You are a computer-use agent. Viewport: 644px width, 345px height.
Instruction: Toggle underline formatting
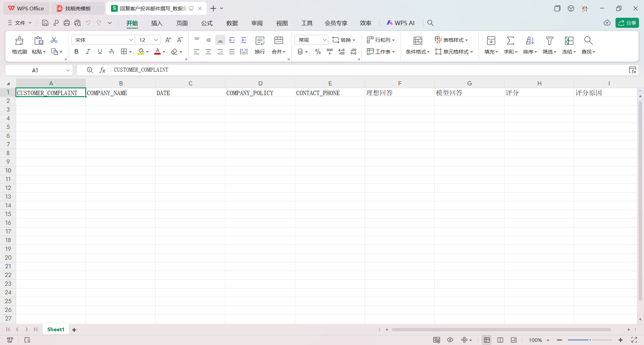(100, 52)
